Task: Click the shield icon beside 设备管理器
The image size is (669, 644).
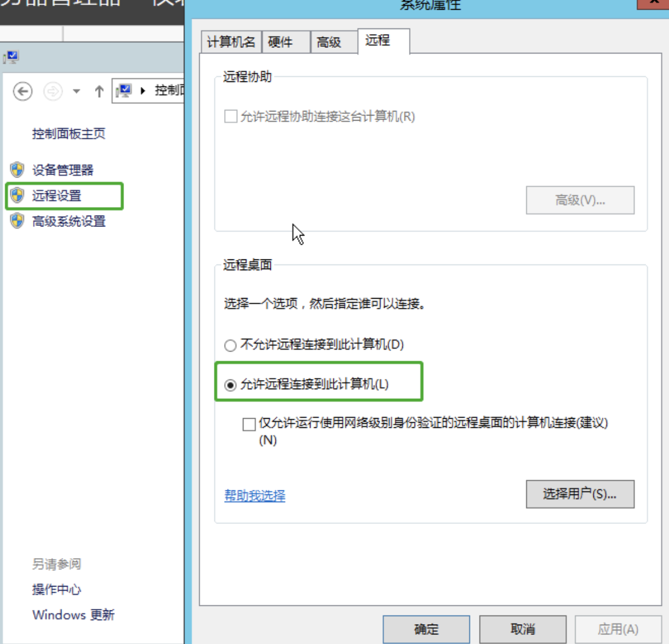Action: [x=18, y=170]
